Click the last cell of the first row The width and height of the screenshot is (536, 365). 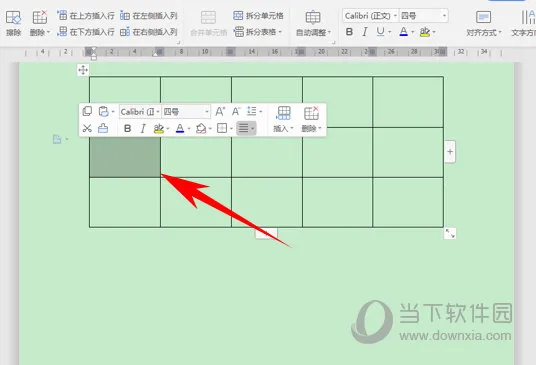(408, 102)
